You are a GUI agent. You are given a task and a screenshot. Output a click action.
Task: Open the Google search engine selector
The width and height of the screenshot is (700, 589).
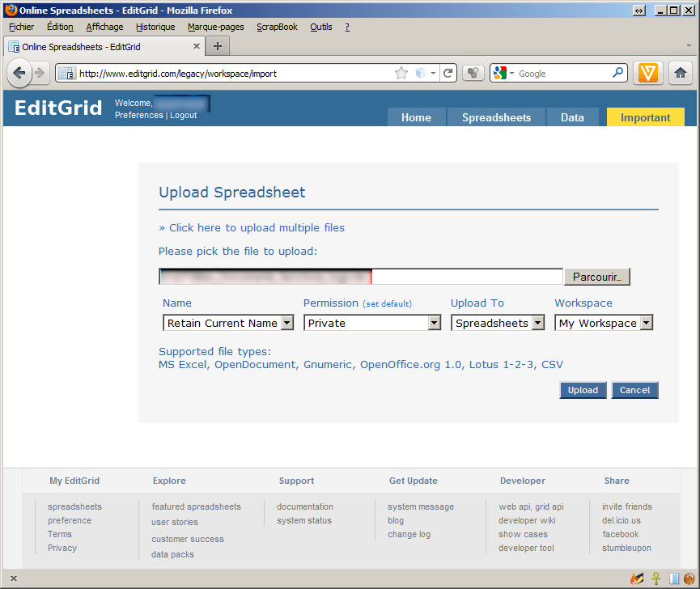[503, 73]
